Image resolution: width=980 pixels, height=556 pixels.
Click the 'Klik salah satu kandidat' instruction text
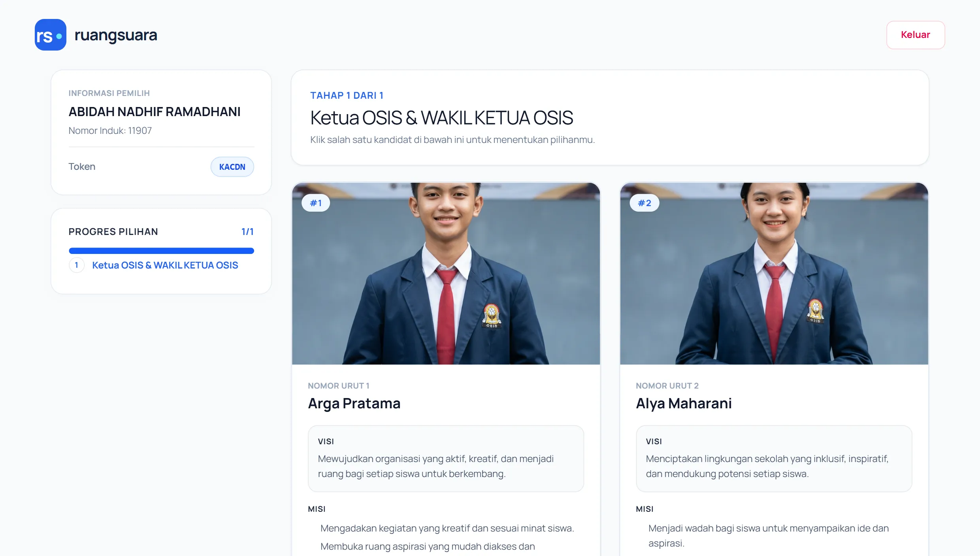[452, 139]
